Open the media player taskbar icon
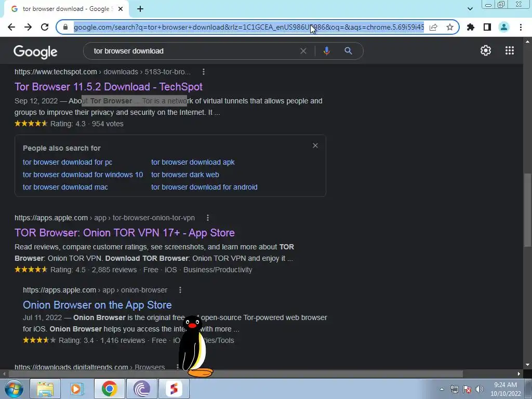 (x=77, y=389)
